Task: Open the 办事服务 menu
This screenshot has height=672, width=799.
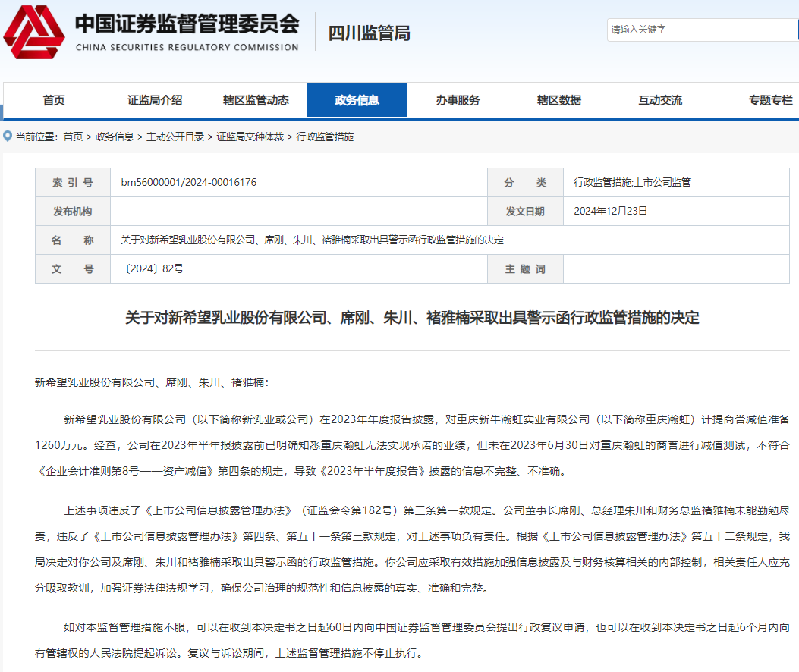Action: (459, 99)
